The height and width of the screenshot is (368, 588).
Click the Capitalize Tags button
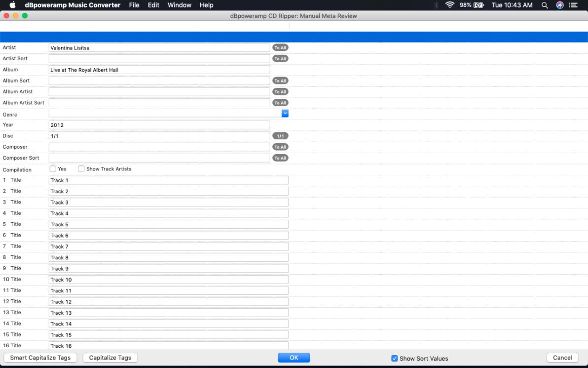pos(110,358)
